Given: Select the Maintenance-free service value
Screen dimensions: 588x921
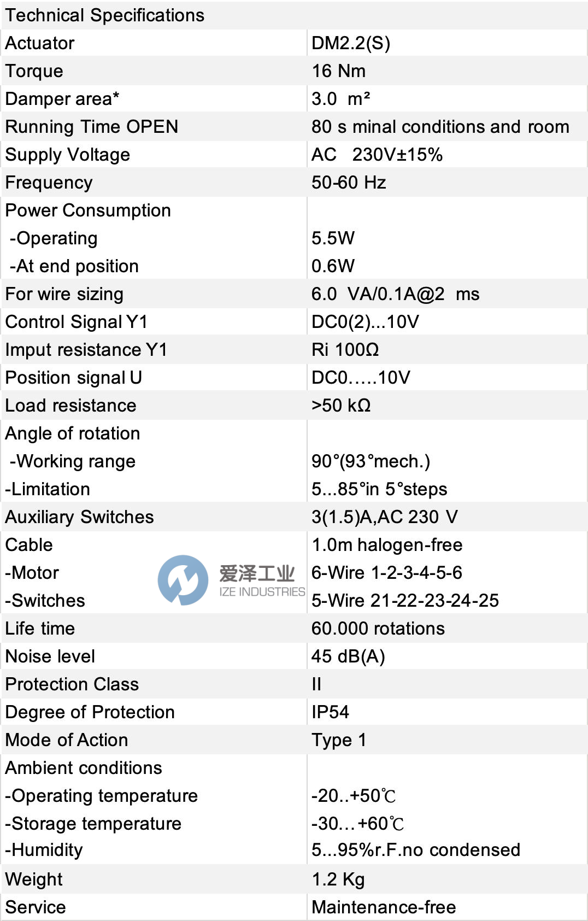Looking at the screenshot, I should click(384, 907).
